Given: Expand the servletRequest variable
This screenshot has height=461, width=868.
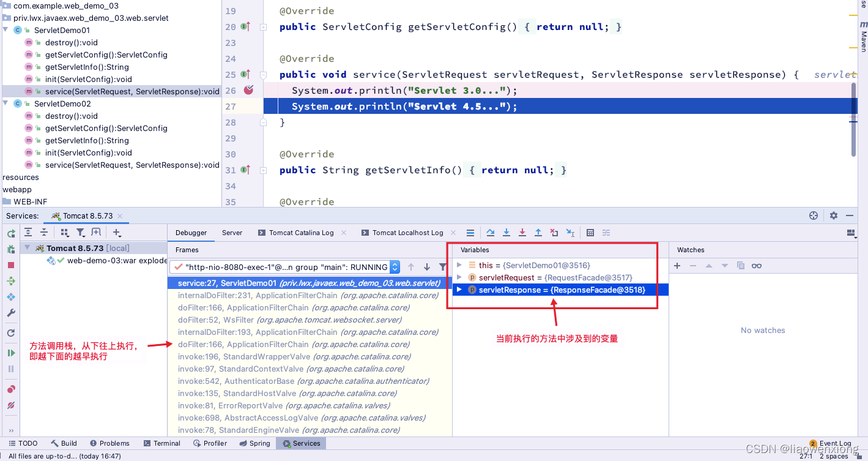Looking at the screenshot, I should pyautogui.click(x=459, y=277).
